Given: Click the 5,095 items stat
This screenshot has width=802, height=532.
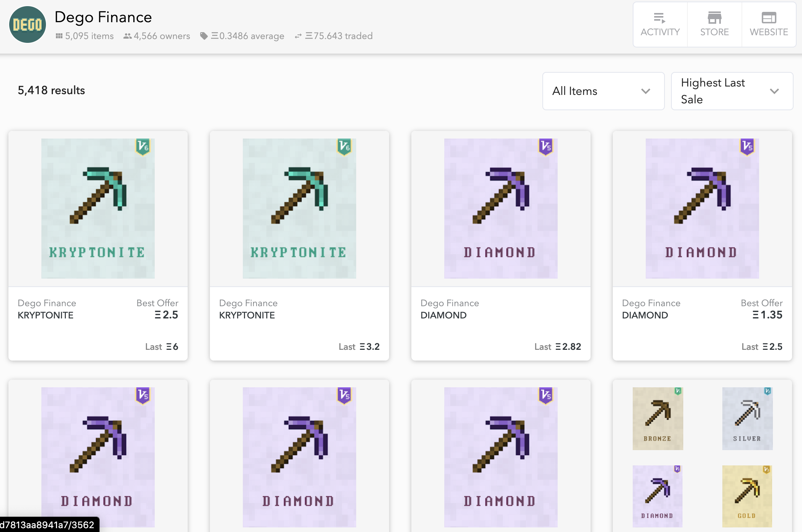Looking at the screenshot, I should coord(85,36).
